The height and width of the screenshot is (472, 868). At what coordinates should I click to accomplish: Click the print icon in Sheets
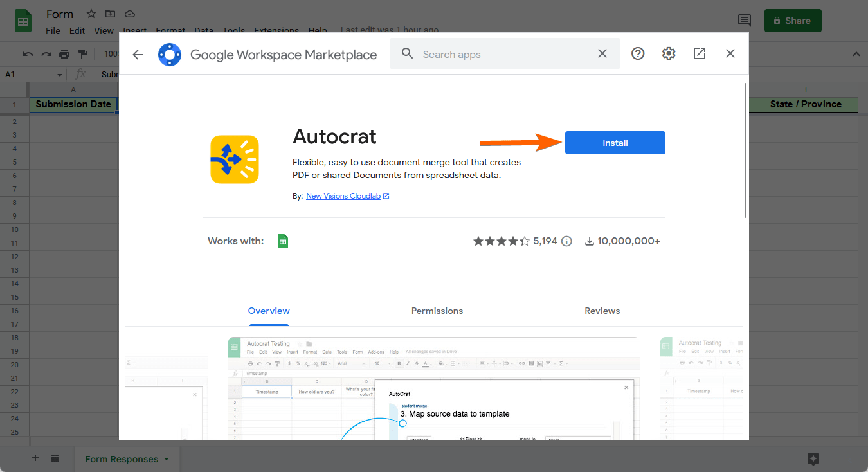click(64, 54)
